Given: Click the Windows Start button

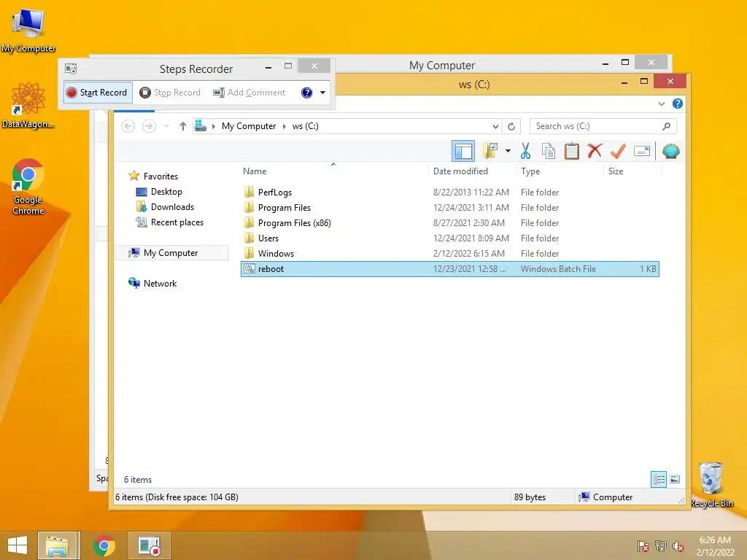Looking at the screenshot, I should click(x=18, y=545).
